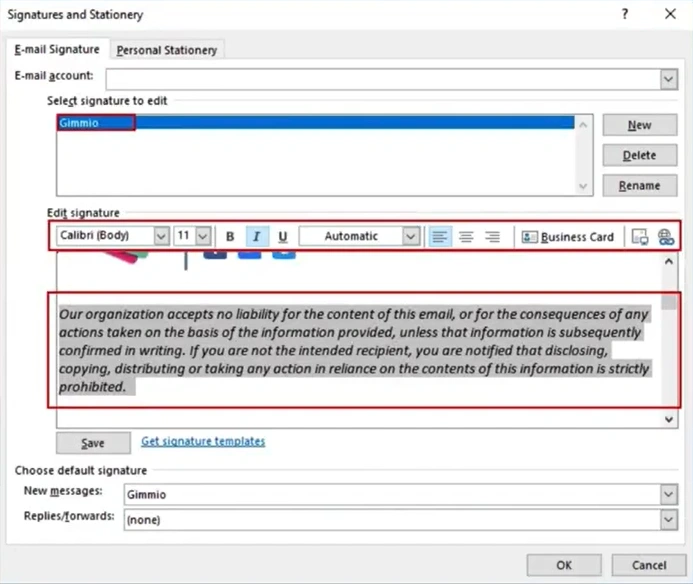Open the Automatic font color dropdown

[411, 236]
